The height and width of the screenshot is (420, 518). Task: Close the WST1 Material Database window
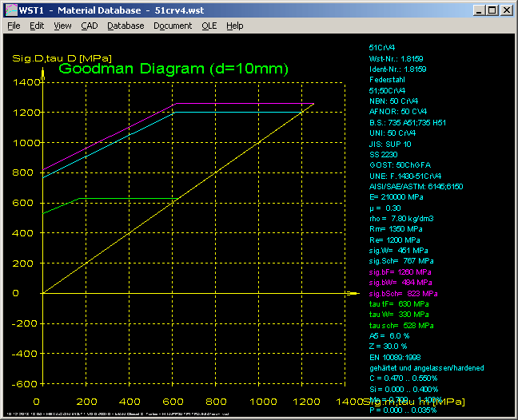coord(506,10)
